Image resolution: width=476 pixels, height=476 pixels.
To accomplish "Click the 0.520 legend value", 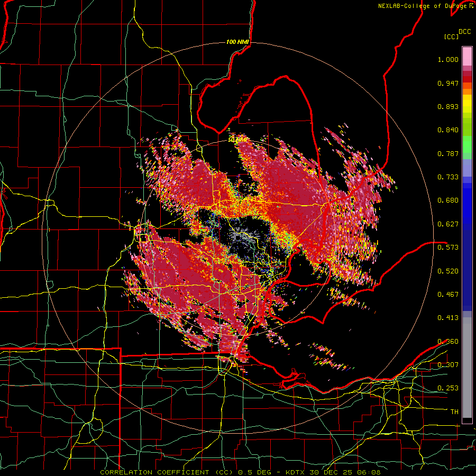I will click(x=448, y=271).
